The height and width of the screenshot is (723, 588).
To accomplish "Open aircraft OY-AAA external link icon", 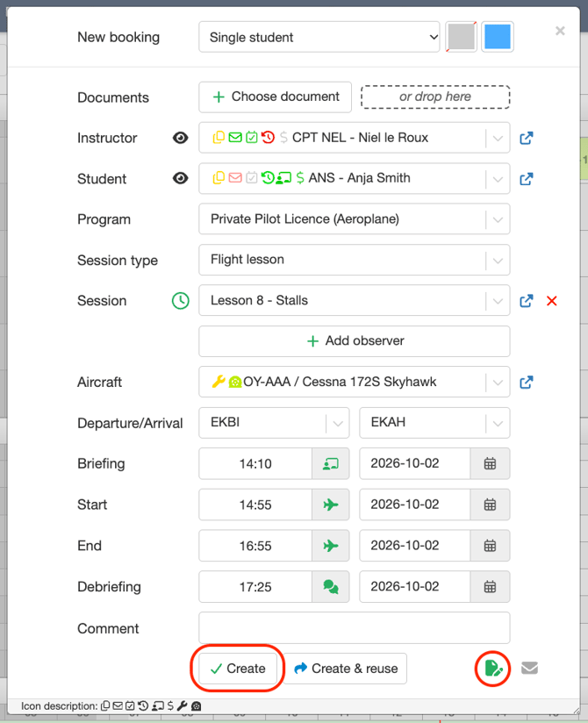I will click(527, 383).
